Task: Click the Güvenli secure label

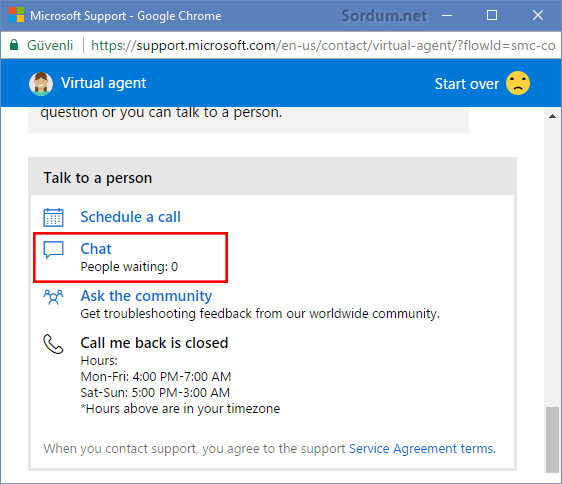Action: coord(50,46)
